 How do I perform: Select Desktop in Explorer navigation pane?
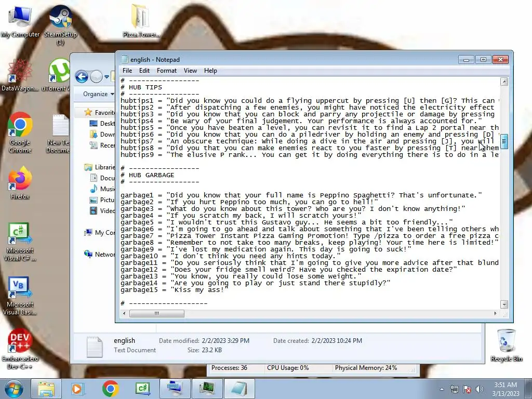[102, 124]
